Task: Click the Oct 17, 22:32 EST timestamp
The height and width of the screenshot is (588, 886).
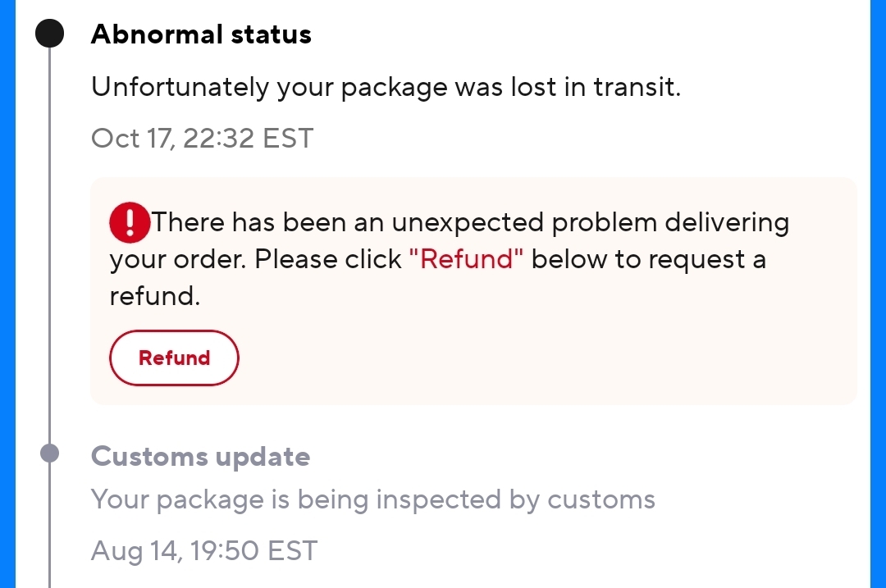Action: click(202, 137)
